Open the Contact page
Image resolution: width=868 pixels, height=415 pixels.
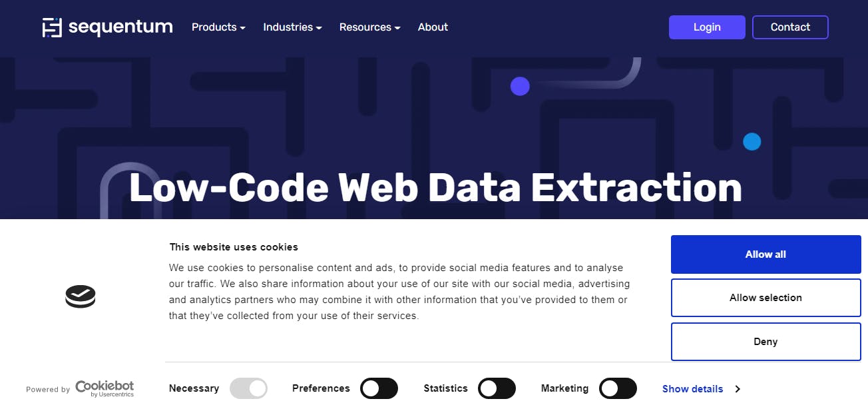(x=790, y=27)
